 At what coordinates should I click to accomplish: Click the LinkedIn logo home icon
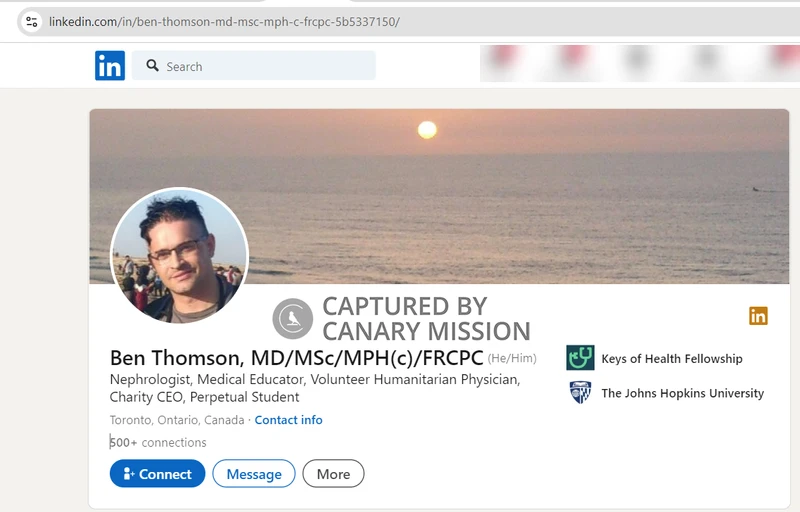pos(110,65)
